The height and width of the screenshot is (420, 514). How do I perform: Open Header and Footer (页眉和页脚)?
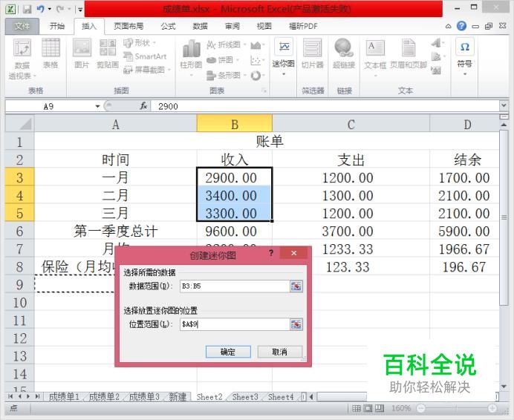tap(409, 53)
